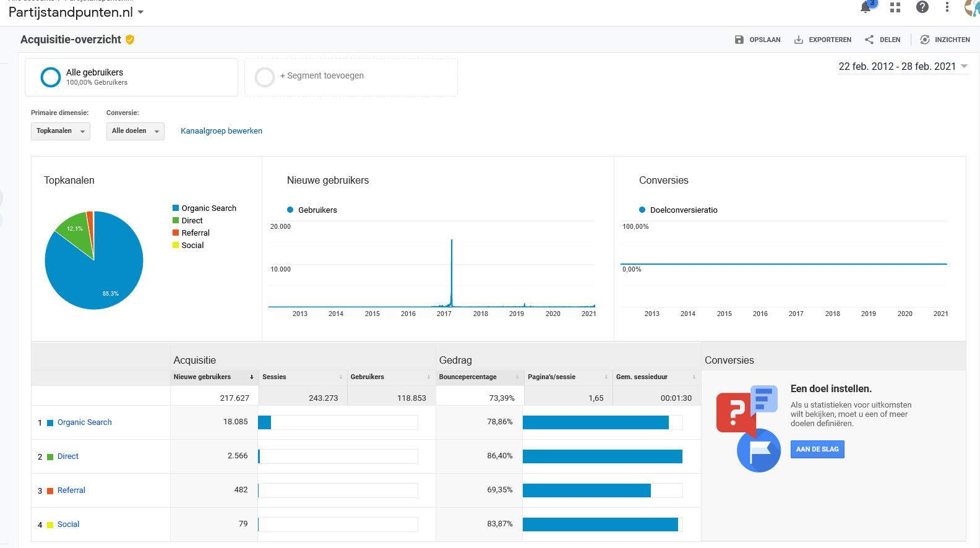Click the orange Referral legend swatch

[x=176, y=233]
